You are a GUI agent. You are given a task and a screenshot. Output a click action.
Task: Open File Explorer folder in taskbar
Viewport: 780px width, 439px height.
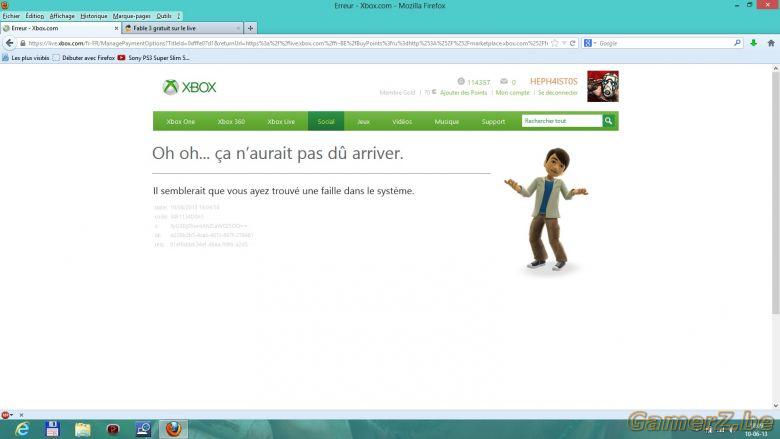83,429
